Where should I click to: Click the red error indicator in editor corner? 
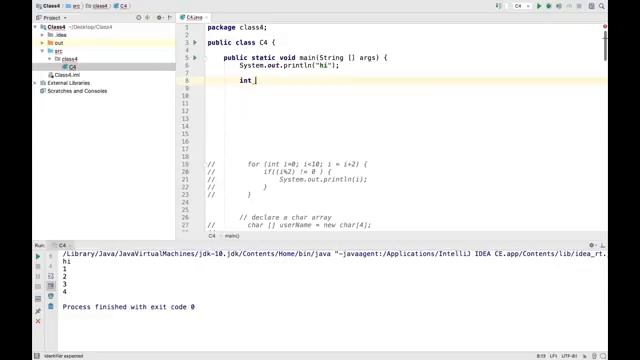605,27
